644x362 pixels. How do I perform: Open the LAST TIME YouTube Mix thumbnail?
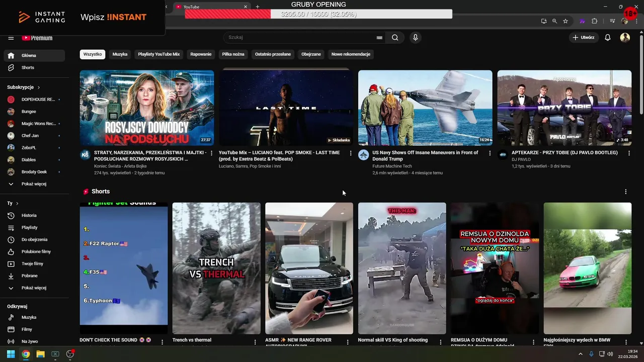286,108
